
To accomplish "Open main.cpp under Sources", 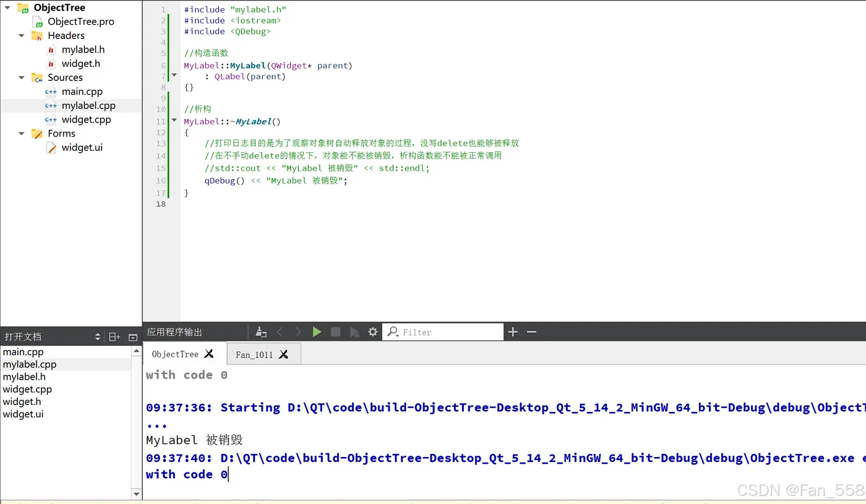I will (x=82, y=92).
